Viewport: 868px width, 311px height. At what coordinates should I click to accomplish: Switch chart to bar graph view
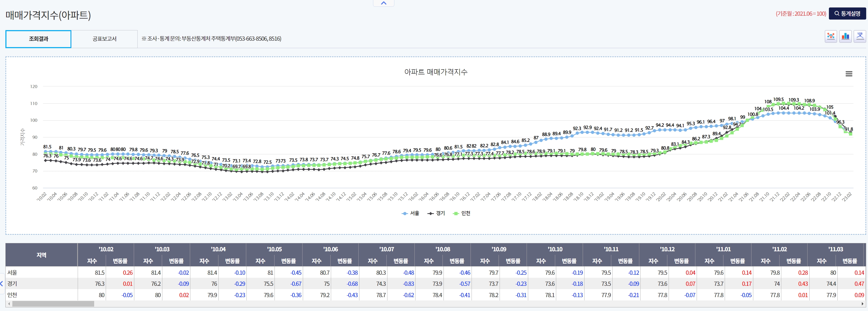coord(845,36)
